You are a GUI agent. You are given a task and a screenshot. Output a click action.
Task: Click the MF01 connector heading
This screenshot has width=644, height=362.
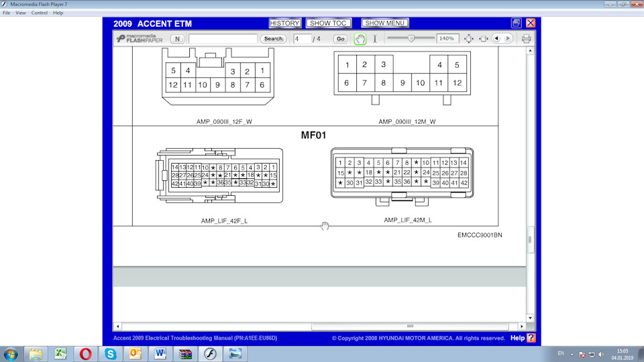(x=313, y=135)
